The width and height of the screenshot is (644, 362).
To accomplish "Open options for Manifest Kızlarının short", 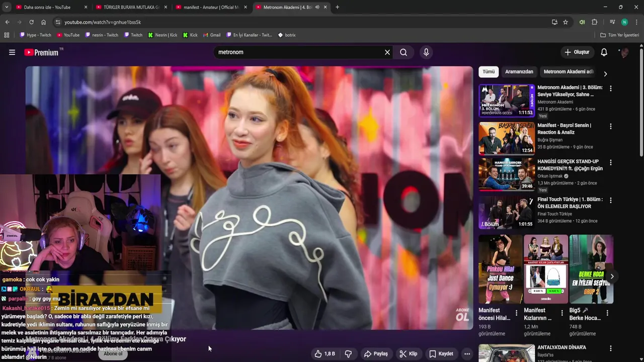I will [x=561, y=313].
